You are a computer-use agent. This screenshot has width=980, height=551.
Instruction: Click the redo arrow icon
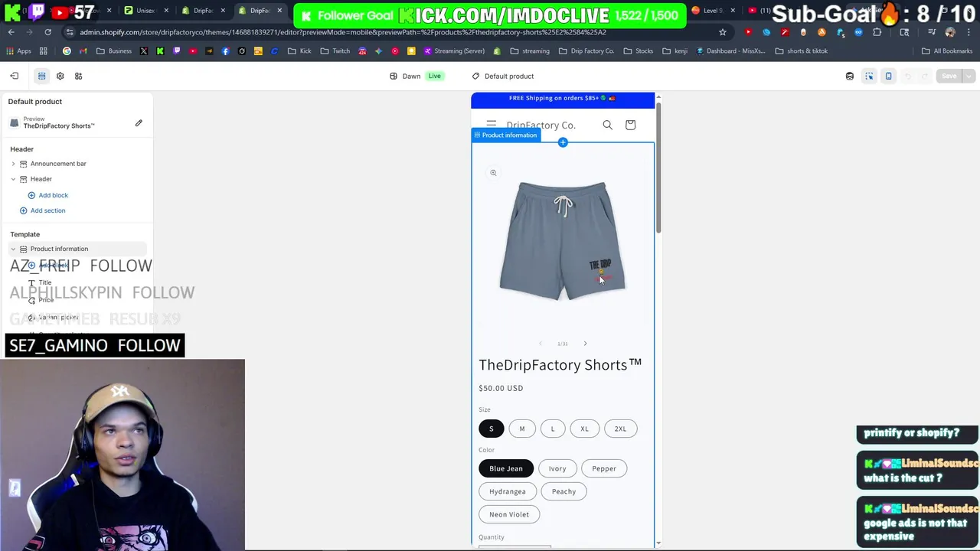(925, 76)
